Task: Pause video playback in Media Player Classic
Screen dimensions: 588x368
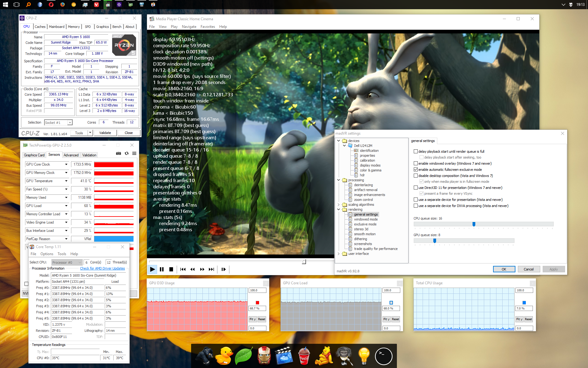Action: [x=162, y=269]
